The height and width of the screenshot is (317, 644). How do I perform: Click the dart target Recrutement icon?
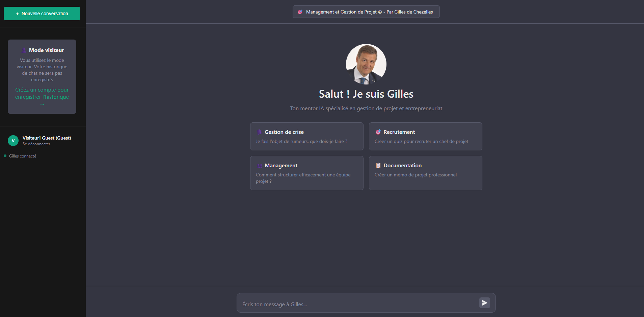pyautogui.click(x=378, y=132)
